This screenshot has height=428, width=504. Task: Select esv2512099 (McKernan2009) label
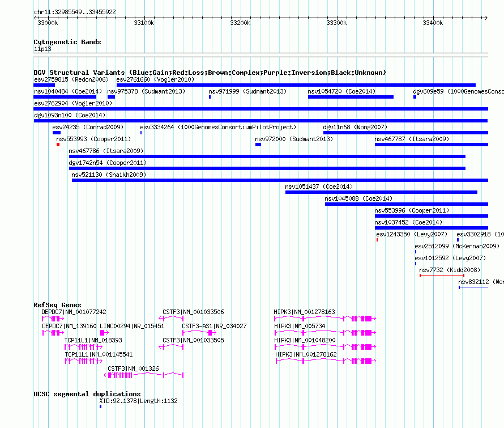tap(457, 246)
